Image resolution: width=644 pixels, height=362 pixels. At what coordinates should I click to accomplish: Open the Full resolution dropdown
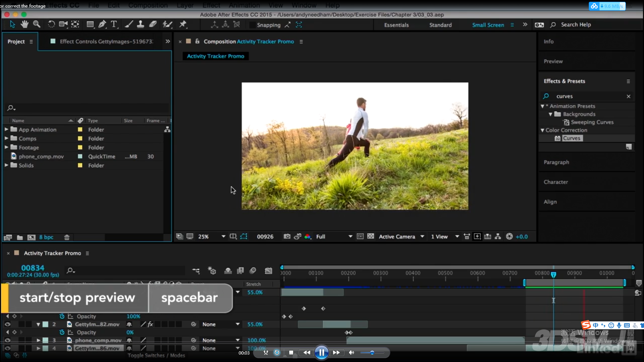334,236
